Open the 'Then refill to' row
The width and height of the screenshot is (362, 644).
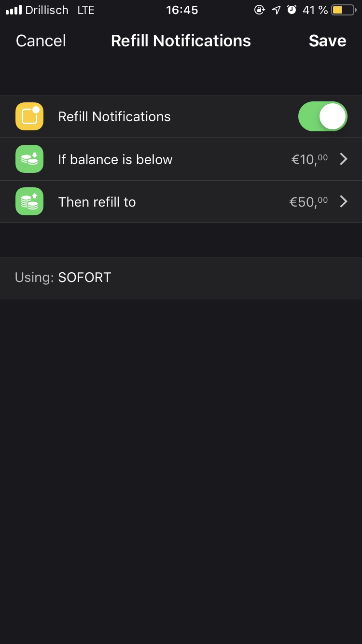97,202
